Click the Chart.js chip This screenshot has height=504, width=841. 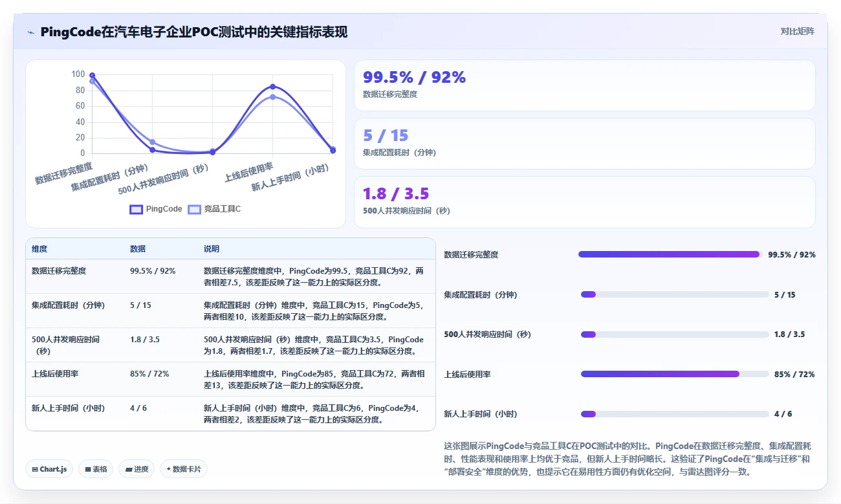pos(49,469)
